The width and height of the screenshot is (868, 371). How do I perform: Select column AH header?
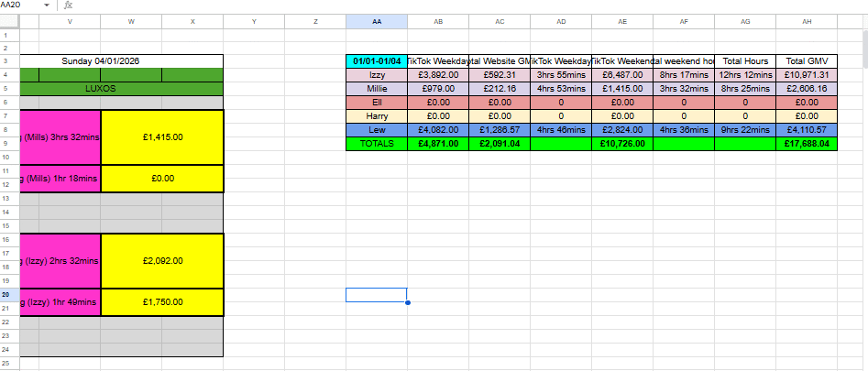(807, 21)
